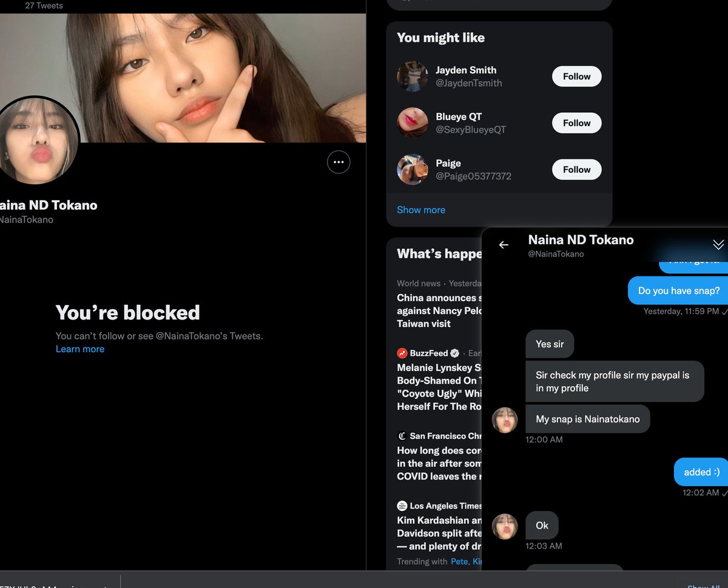Click the Los Angeles Times logo icon
The width and height of the screenshot is (728, 588).
[402, 506]
